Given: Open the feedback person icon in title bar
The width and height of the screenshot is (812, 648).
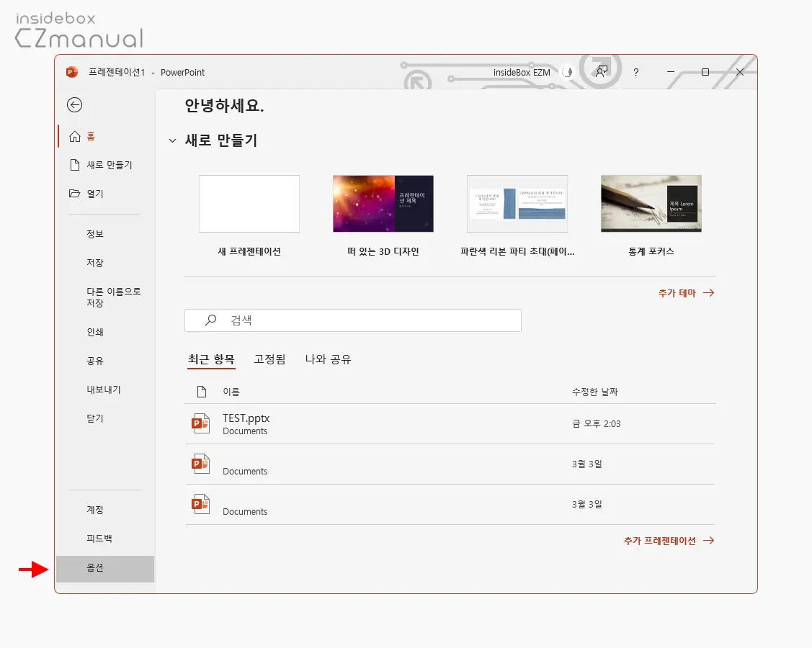Looking at the screenshot, I should 601,71.
